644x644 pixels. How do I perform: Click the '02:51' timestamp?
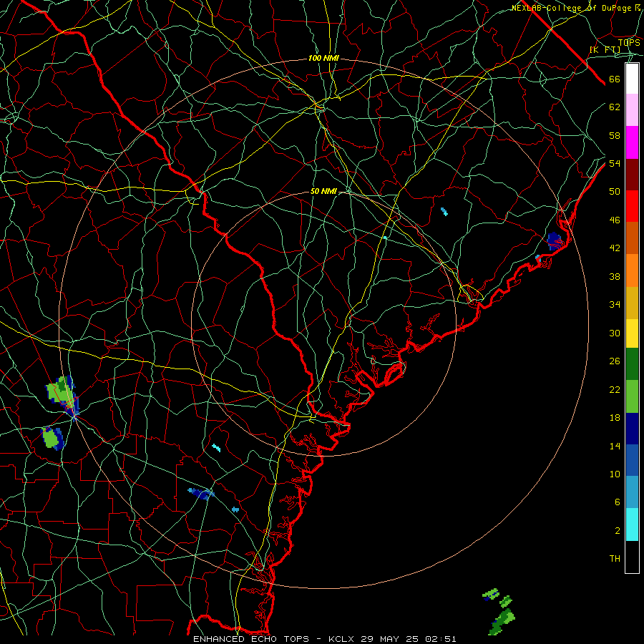(442, 639)
